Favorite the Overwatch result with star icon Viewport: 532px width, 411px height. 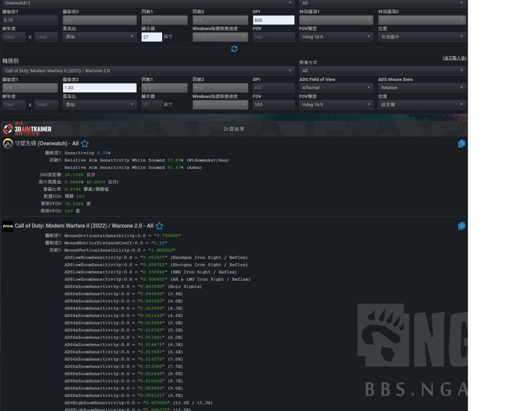[85, 144]
